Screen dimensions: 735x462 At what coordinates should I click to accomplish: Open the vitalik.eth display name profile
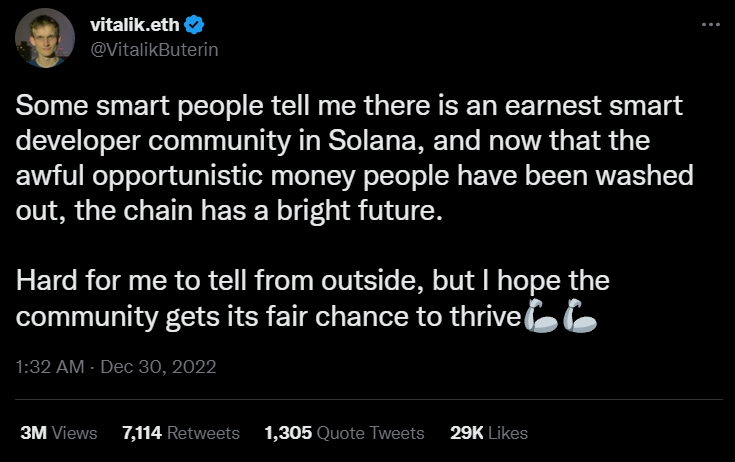click(135, 26)
